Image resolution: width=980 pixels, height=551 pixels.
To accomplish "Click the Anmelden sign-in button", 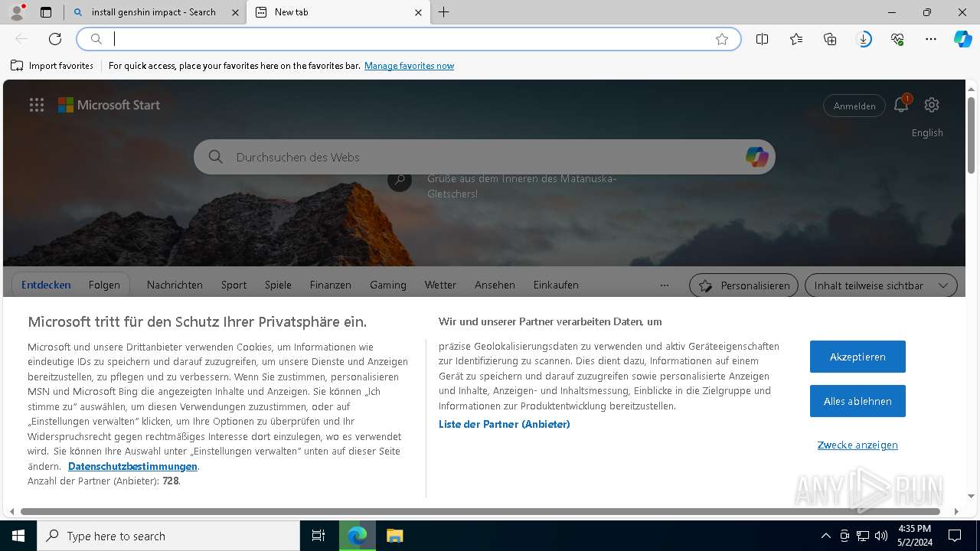I will coord(854,106).
